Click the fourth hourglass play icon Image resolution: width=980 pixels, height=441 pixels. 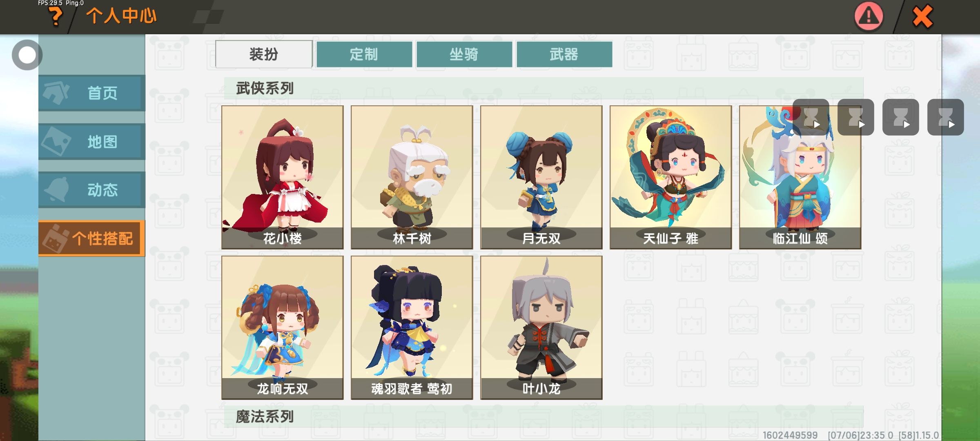point(946,117)
